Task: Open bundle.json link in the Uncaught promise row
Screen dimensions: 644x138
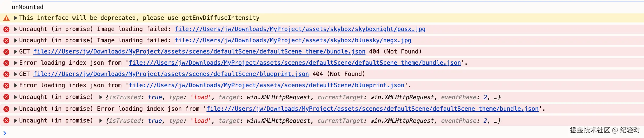Action: 372,109
